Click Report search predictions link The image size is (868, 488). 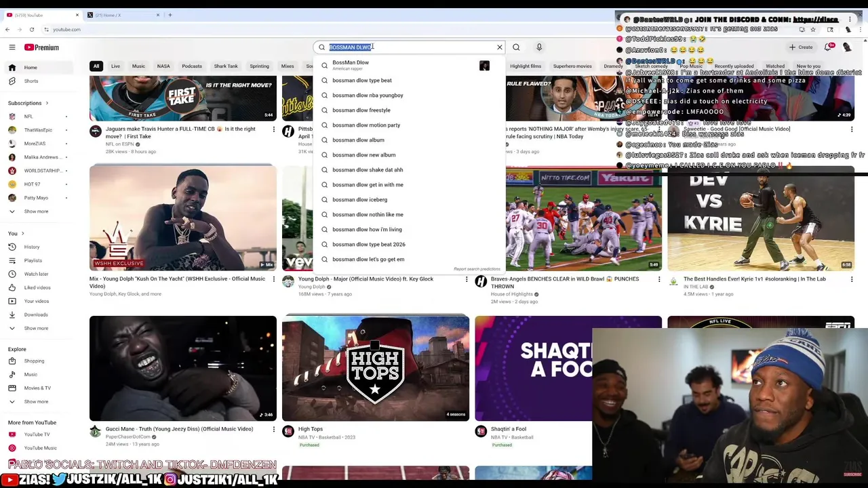click(x=477, y=269)
